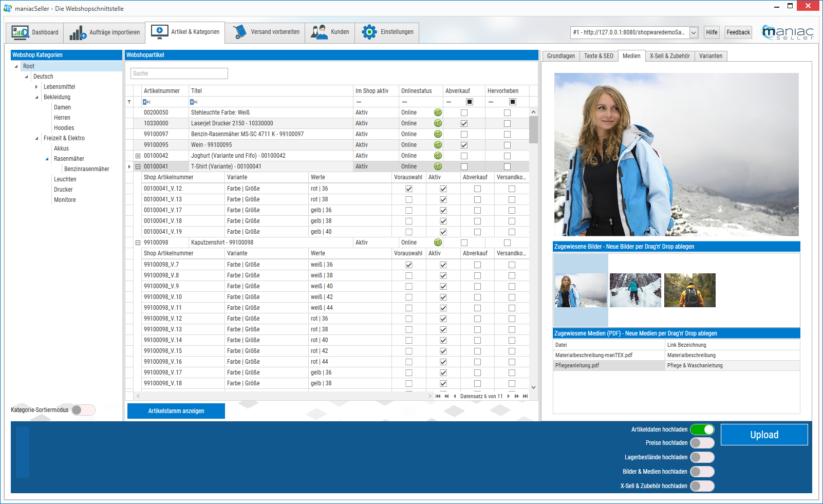Enable Bilder & Medien hochladen switch

pos(702,472)
